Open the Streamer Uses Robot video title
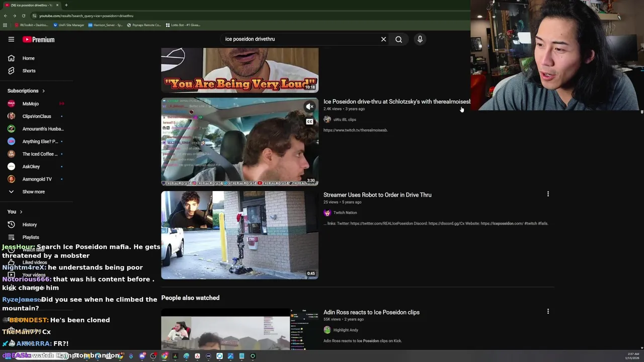 pyautogui.click(x=377, y=195)
